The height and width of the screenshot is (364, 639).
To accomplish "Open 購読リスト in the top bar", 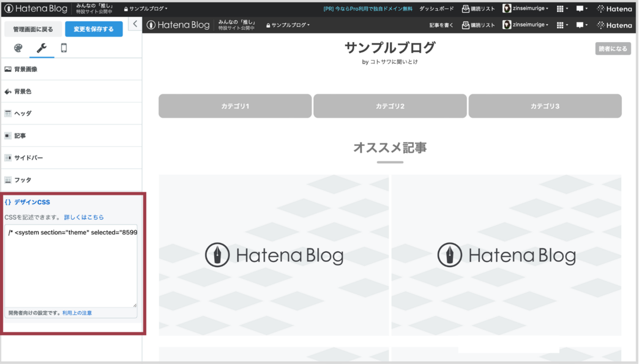I will pos(478,9).
